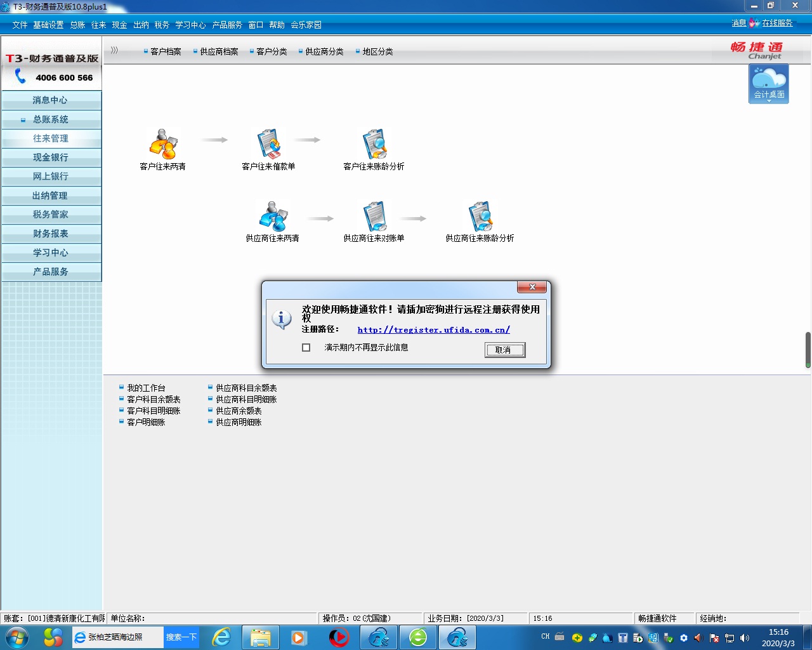Click the taskbar search input field
This screenshot has width=812, height=650.
pos(117,637)
